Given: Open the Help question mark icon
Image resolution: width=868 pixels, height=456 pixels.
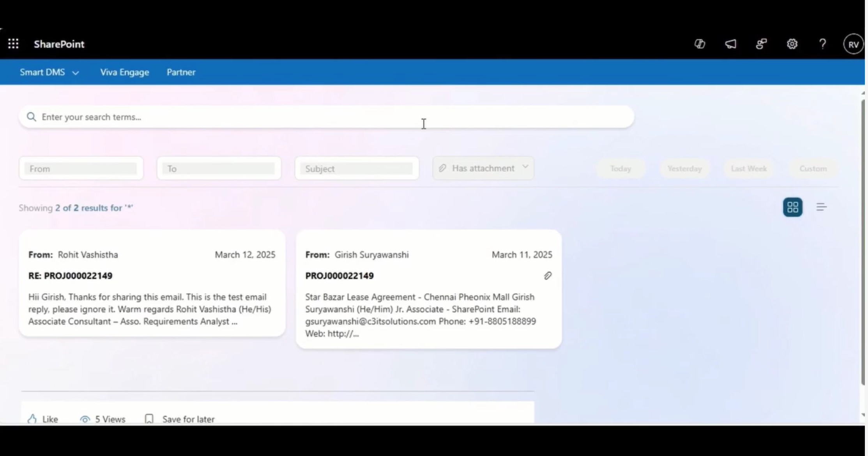Looking at the screenshot, I should [x=822, y=44].
